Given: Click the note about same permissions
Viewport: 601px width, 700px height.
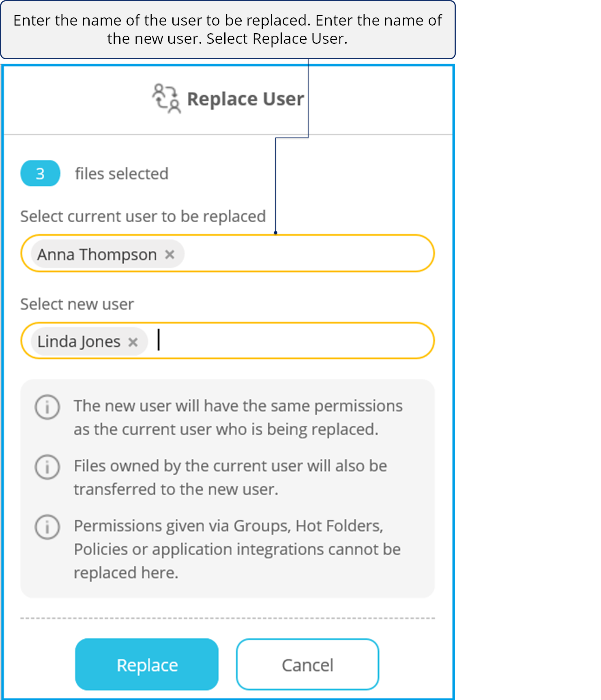Looking at the screenshot, I should pos(238,417).
